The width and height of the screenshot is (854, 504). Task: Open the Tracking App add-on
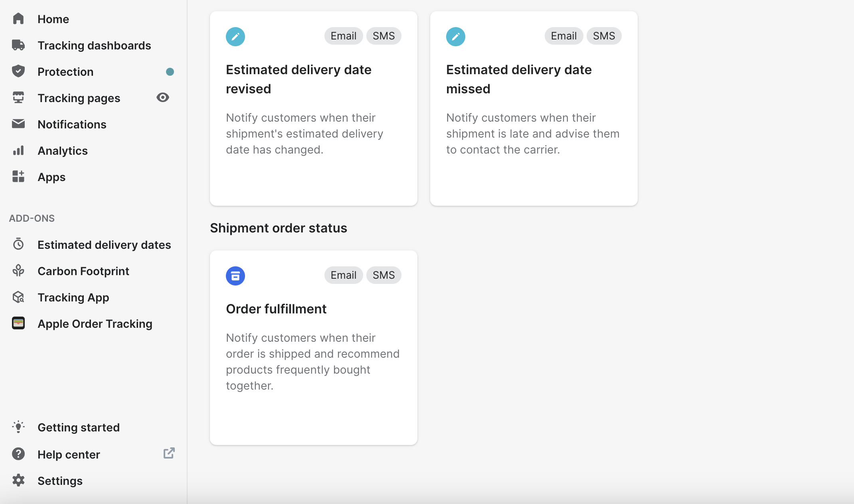73,297
